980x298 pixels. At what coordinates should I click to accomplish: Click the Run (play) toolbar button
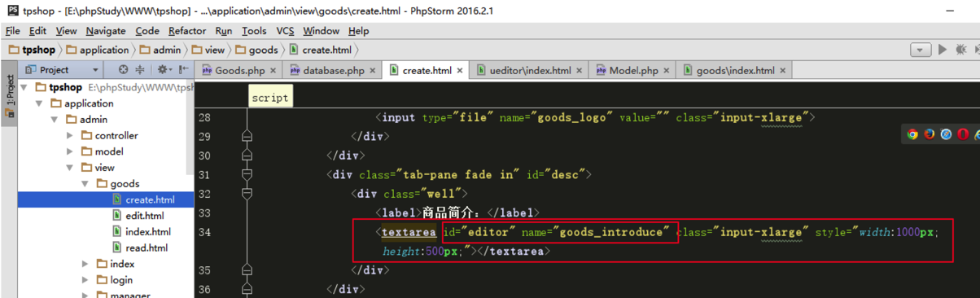[x=943, y=50]
